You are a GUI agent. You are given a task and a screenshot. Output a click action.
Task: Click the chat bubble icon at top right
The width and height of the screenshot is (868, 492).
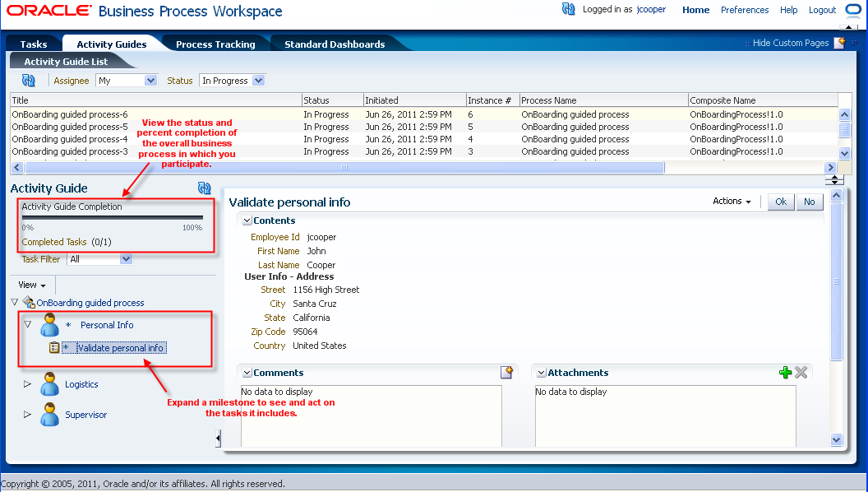coord(853,9)
